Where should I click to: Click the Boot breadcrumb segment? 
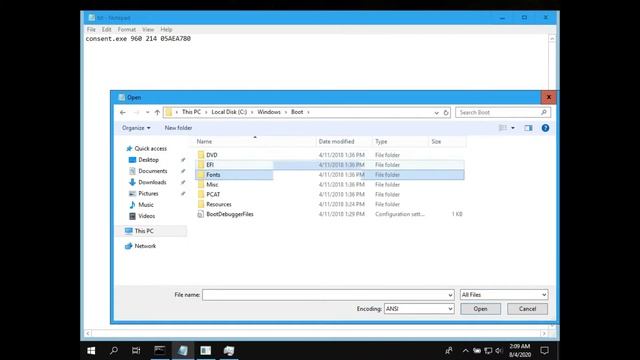click(x=297, y=112)
